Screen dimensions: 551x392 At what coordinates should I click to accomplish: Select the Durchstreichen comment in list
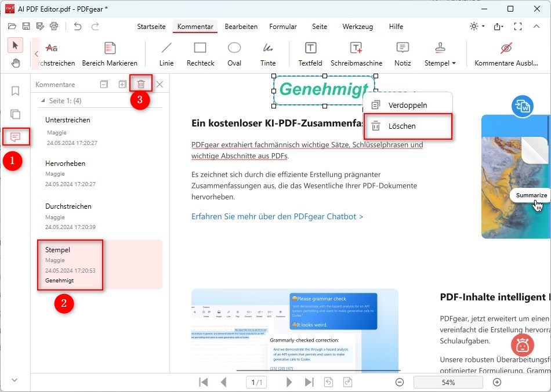pyautogui.click(x=100, y=216)
